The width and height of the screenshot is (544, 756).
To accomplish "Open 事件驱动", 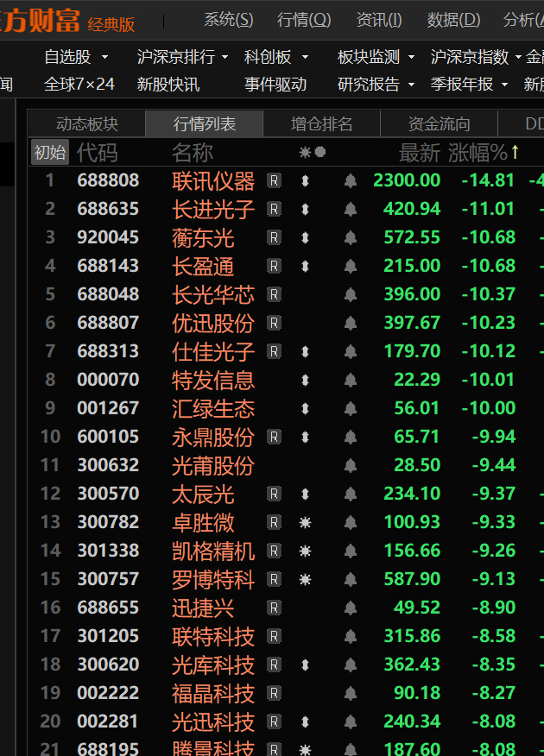I will click(x=275, y=85).
